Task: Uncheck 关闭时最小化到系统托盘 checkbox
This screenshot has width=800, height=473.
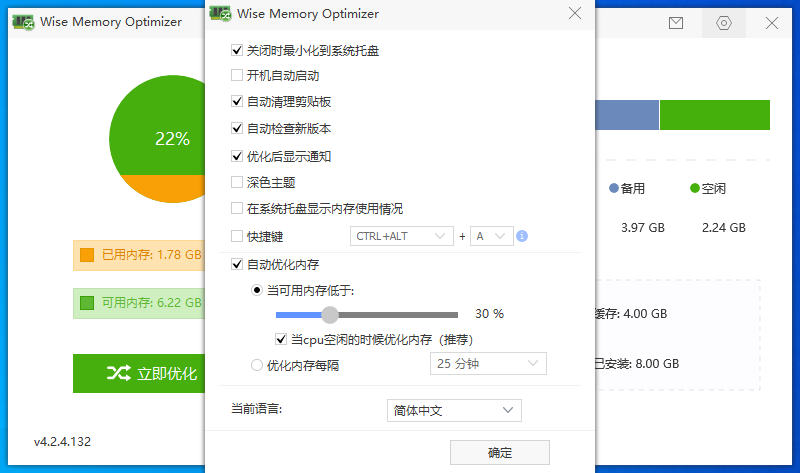Action: [x=237, y=50]
